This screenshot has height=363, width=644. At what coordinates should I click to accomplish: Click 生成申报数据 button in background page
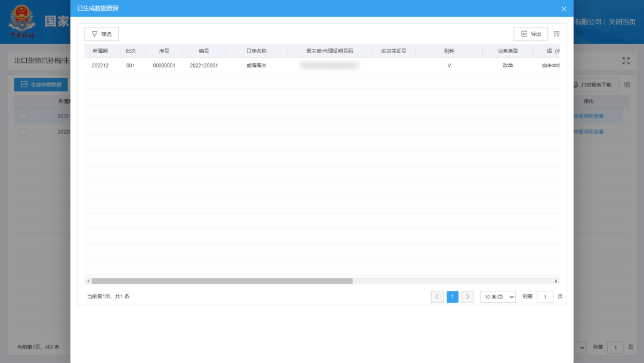(x=41, y=85)
